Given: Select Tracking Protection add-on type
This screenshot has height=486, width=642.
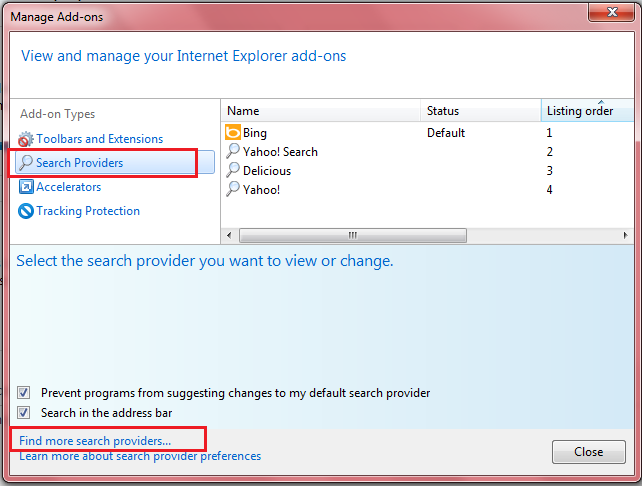Looking at the screenshot, I should click(88, 211).
